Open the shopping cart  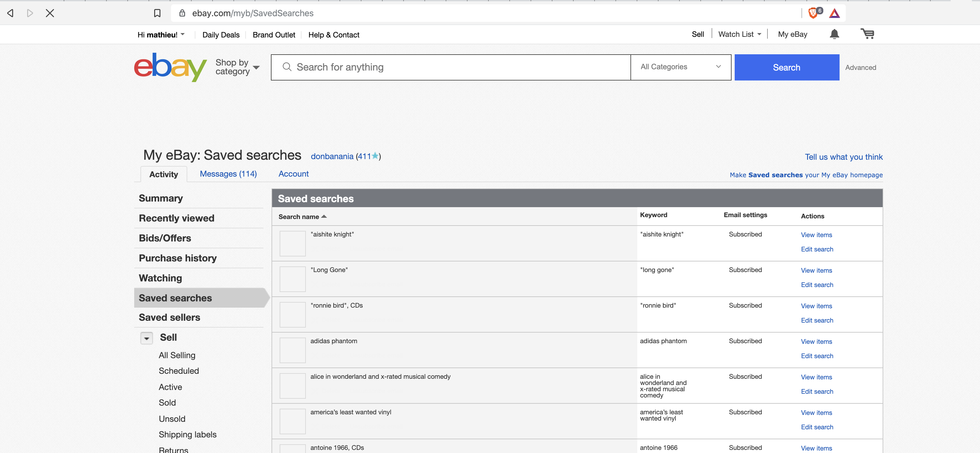pos(867,34)
